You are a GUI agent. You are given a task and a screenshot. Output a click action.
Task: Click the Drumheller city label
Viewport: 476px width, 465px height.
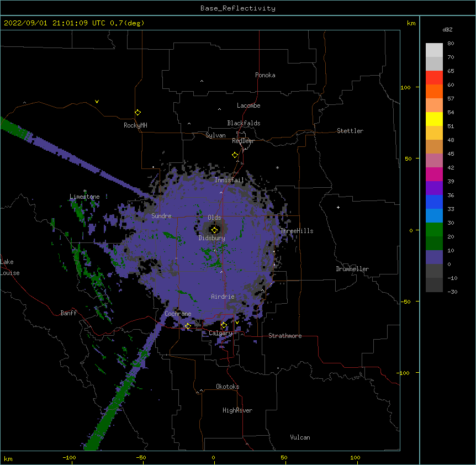(x=352, y=269)
